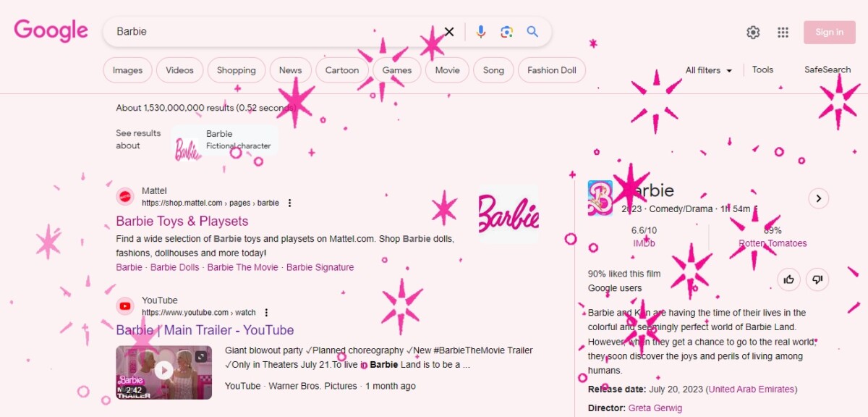The width and height of the screenshot is (868, 417).
Task: Select the Cartoon filter chip
Action: point(342,70)
